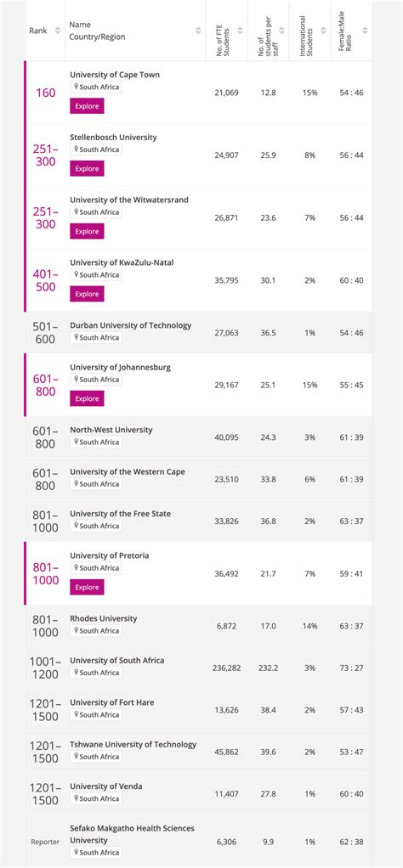Sort by No. of FTE Students arrows
This screenshot has height=868, width=403.
point(240,31)
